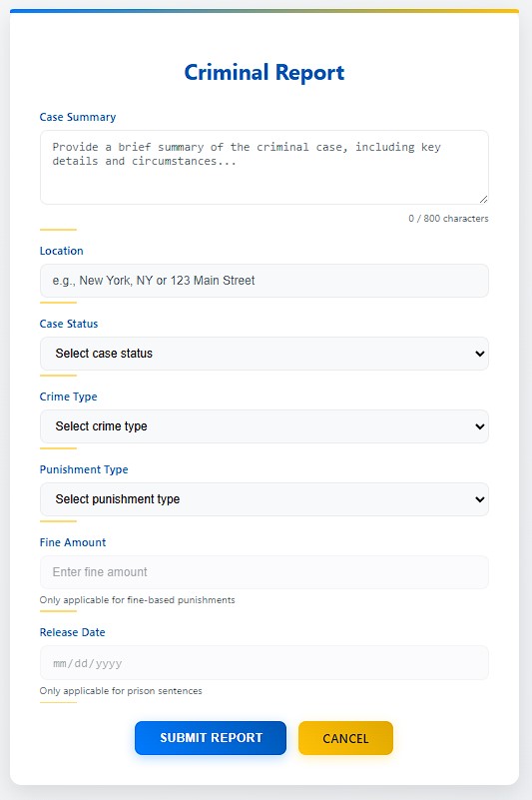The height and width of the screenshot is (800, 532).
Task: Click the fine-based punishments helper text
Action: point(137,600)
